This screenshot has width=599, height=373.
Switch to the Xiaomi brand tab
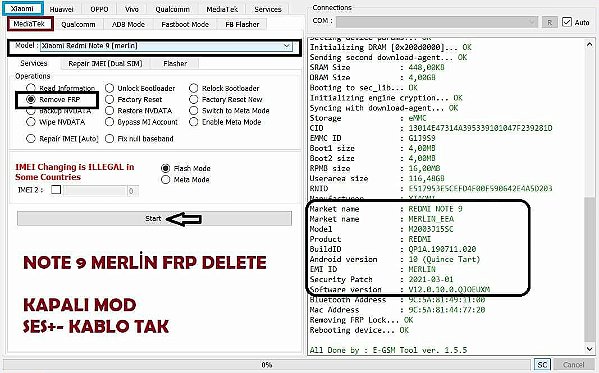click(x=23, y=8)
